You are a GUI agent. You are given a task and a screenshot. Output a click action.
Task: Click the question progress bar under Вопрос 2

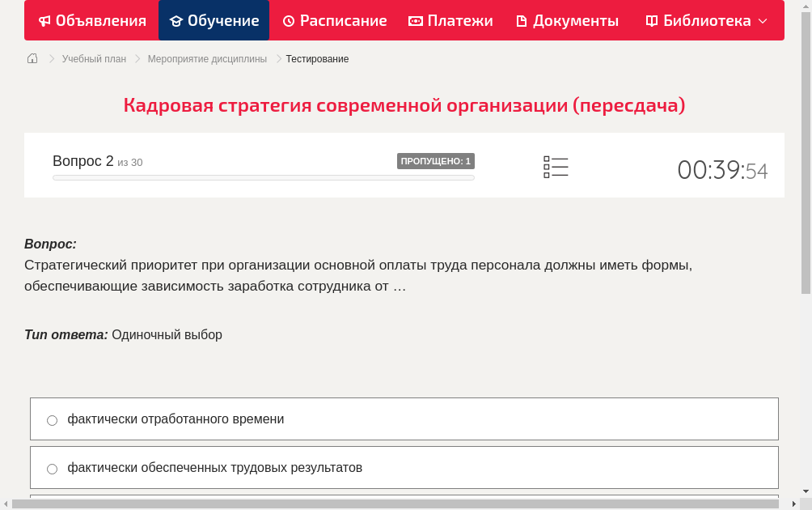coord(263,177)
